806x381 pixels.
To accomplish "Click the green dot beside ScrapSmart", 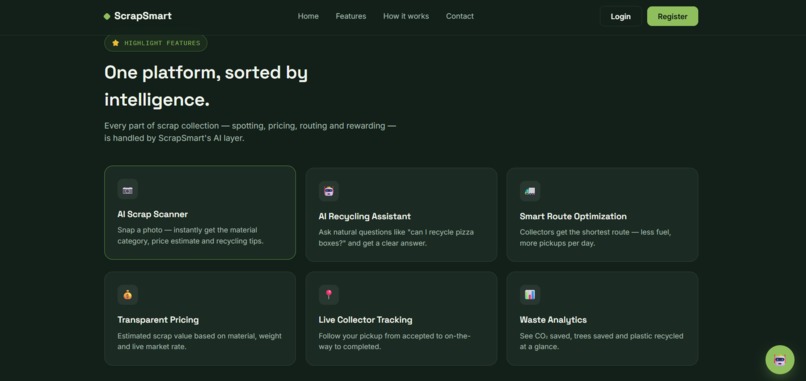I will (x=107, y=16).
